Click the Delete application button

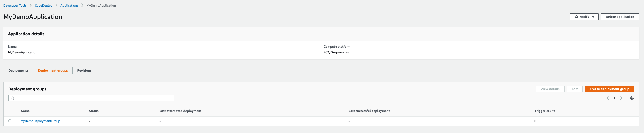(x=620, y=17)
